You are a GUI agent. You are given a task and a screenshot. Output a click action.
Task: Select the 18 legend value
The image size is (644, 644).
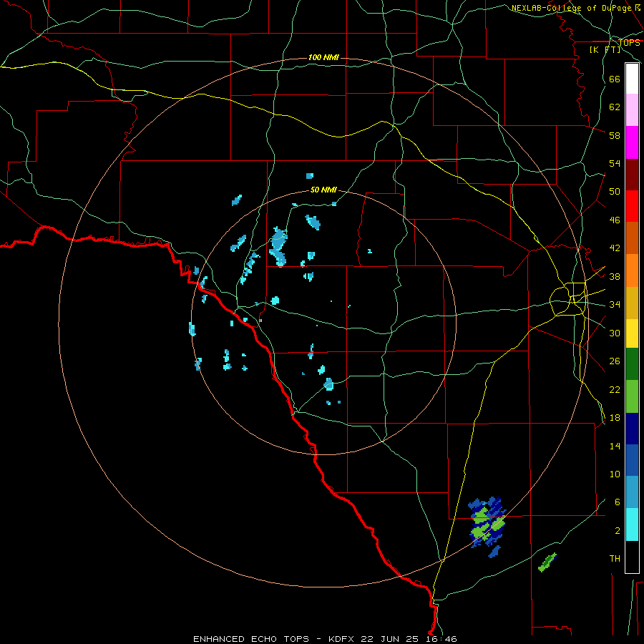tap(615, 418)
